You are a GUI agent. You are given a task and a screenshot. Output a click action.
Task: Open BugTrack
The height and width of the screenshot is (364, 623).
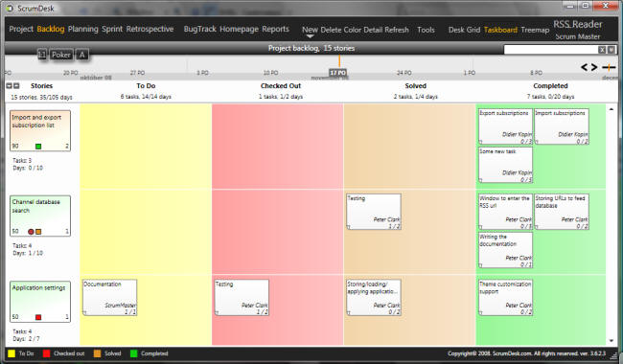(x=200, y=29)
